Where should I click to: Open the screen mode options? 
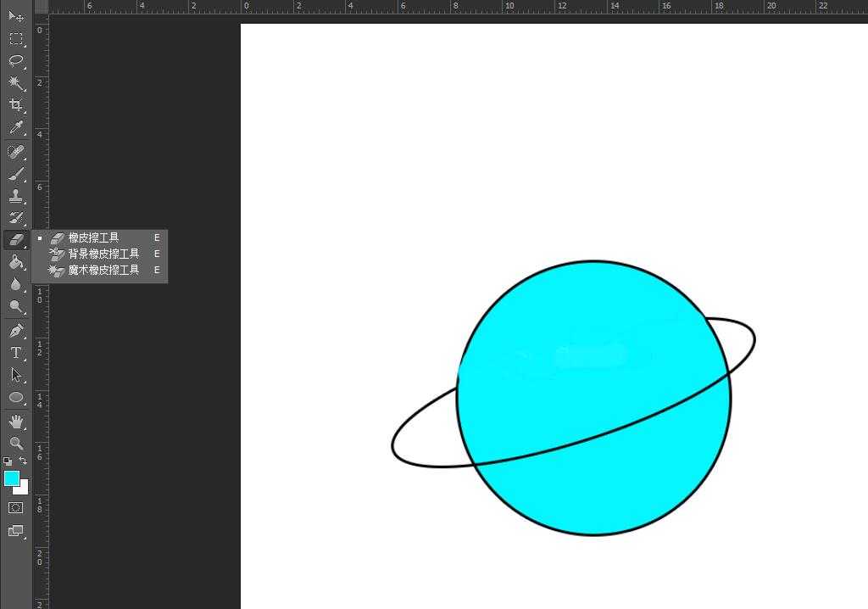[x=16, y=531]
